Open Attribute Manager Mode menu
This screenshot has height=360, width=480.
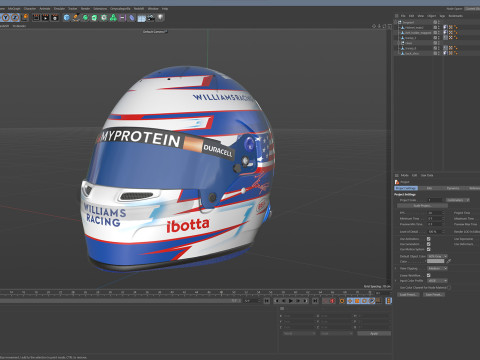click(x=404, y=175)
